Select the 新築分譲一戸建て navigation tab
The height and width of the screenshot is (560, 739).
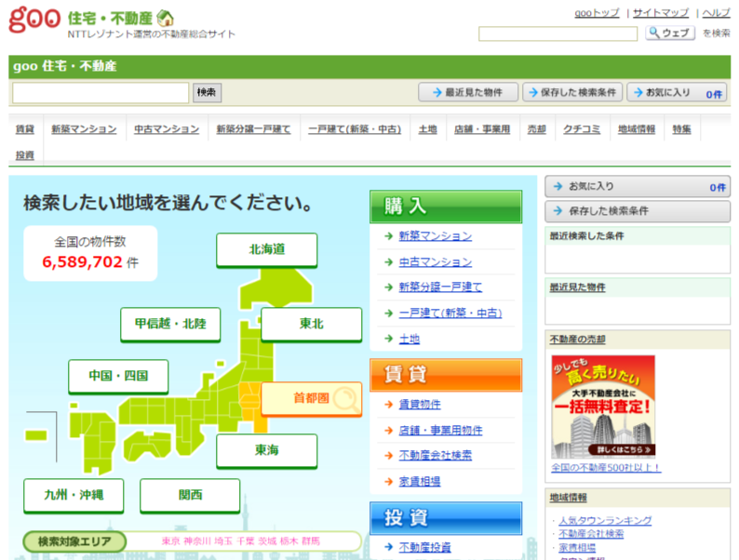[x=253, y=129]
